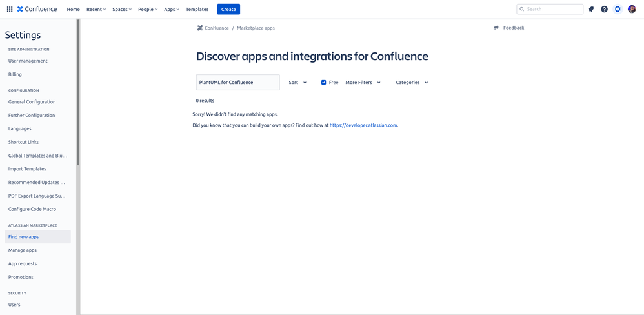Open Global Templates and Blueprints
This screenshot has height=315, width=644.
(x=37, y=156)
